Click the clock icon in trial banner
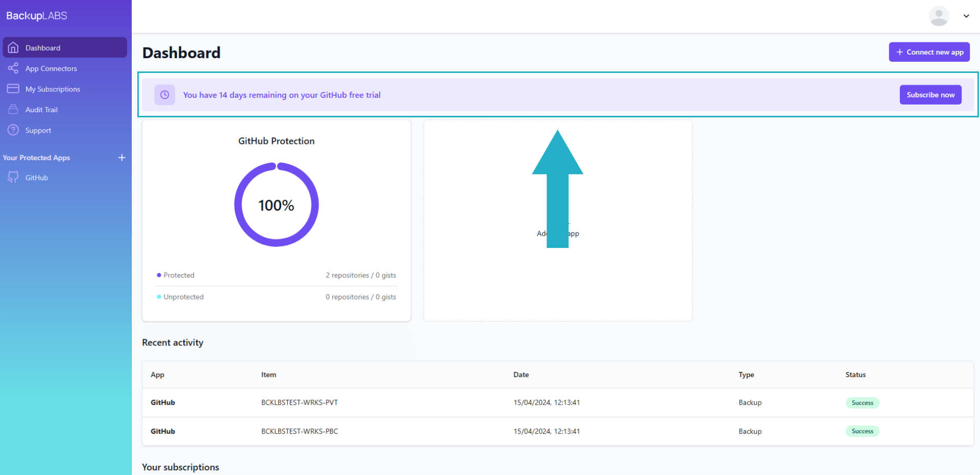 (165, 95)
